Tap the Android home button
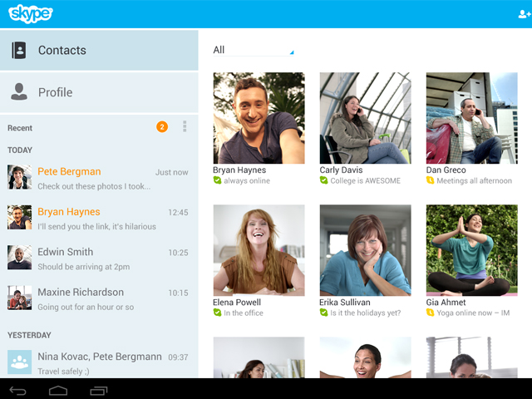Screen dimensions: 532x399 tap(58, 391)
